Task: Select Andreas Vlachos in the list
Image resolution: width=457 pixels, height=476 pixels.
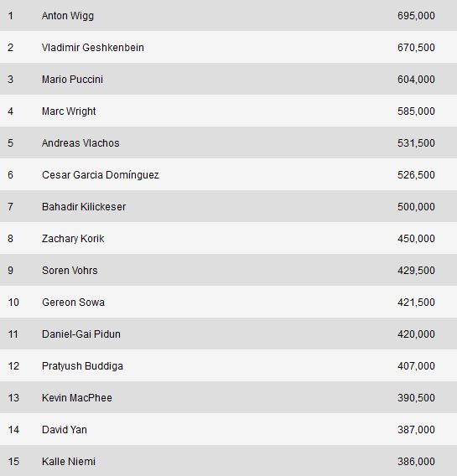Action: click(x=80, y=143)
